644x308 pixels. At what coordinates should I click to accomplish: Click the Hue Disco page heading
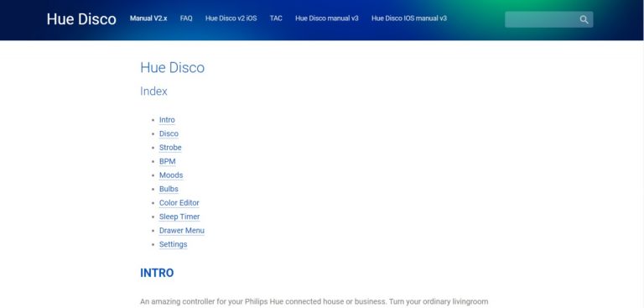pos(173,67)
